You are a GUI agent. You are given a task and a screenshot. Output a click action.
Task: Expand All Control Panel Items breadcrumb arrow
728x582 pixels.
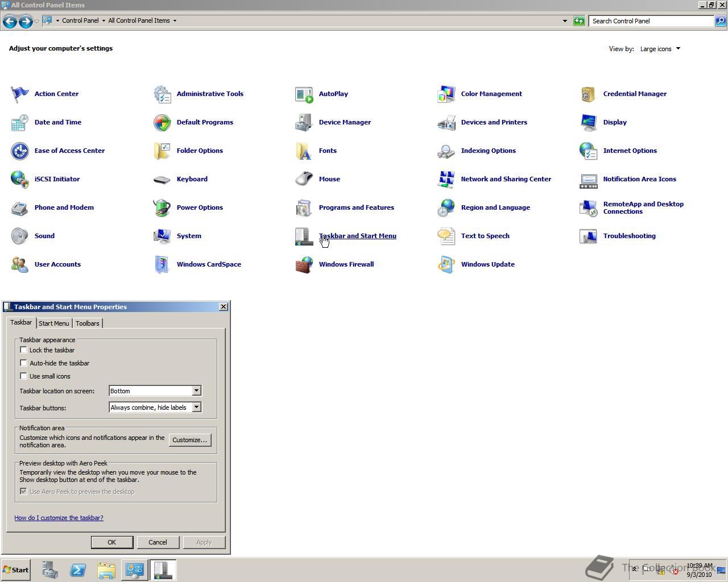(175, 20)
